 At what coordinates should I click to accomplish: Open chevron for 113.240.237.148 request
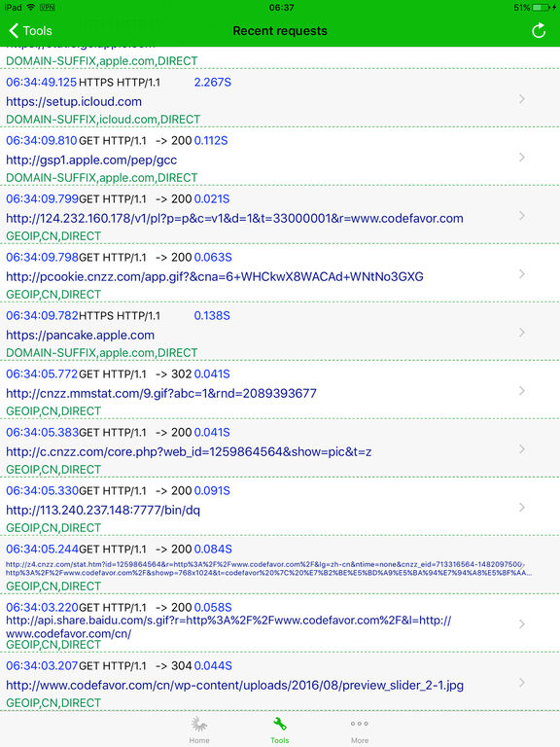(522, 508)
